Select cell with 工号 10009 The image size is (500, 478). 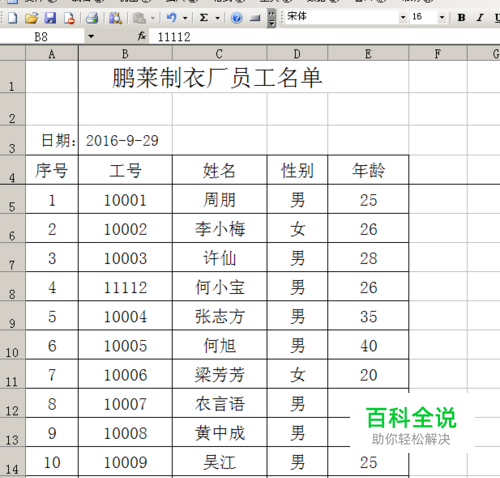pyautogui.click(x=125, y=462)
